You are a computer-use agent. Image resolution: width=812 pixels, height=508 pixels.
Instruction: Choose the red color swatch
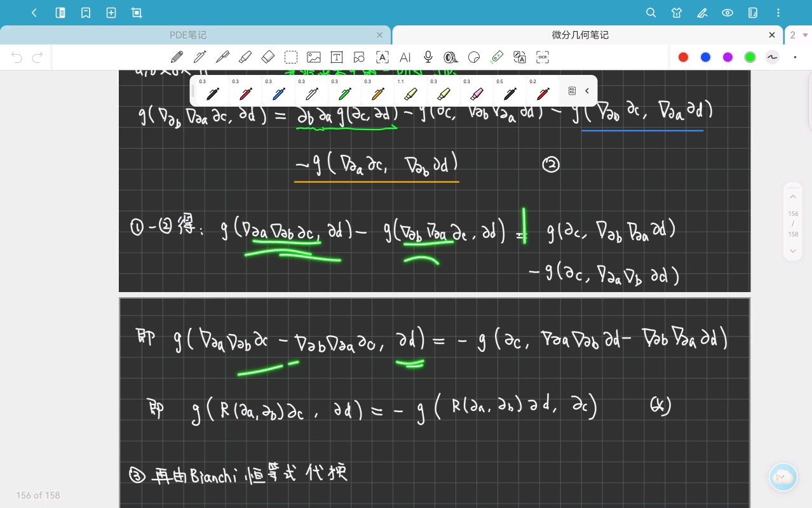(684, 57)
